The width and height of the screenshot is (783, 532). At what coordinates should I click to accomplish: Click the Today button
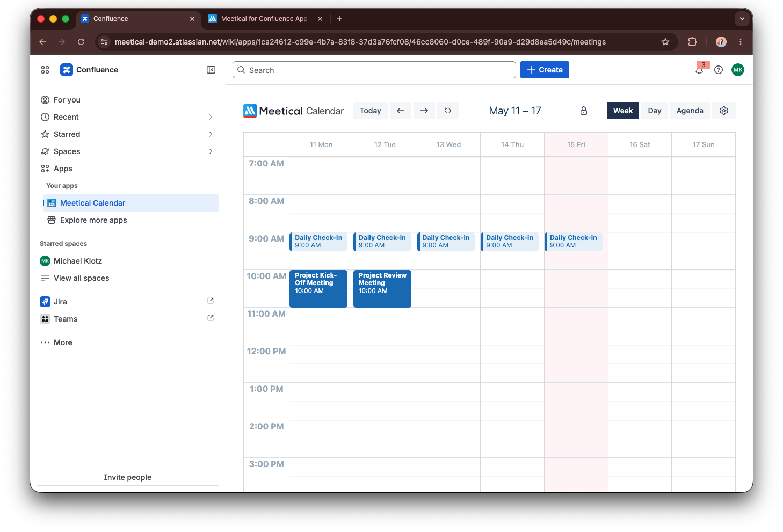(371, 111)
